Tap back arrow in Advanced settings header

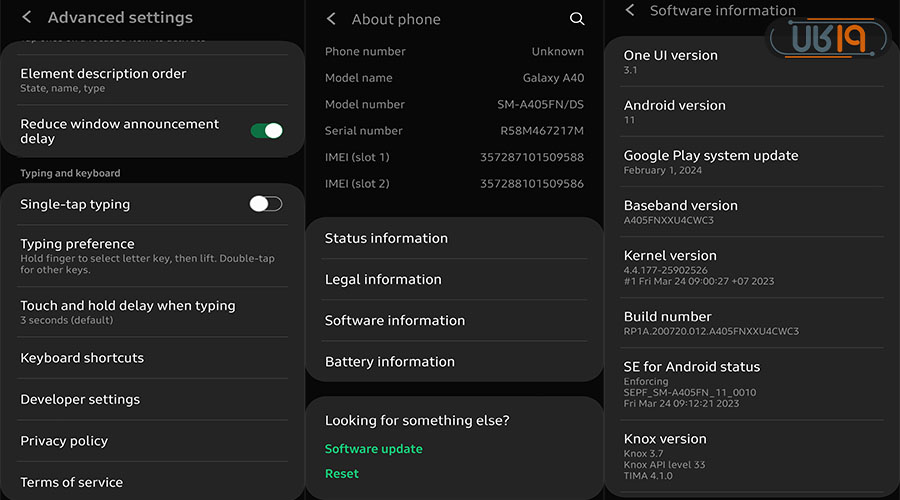27,17
